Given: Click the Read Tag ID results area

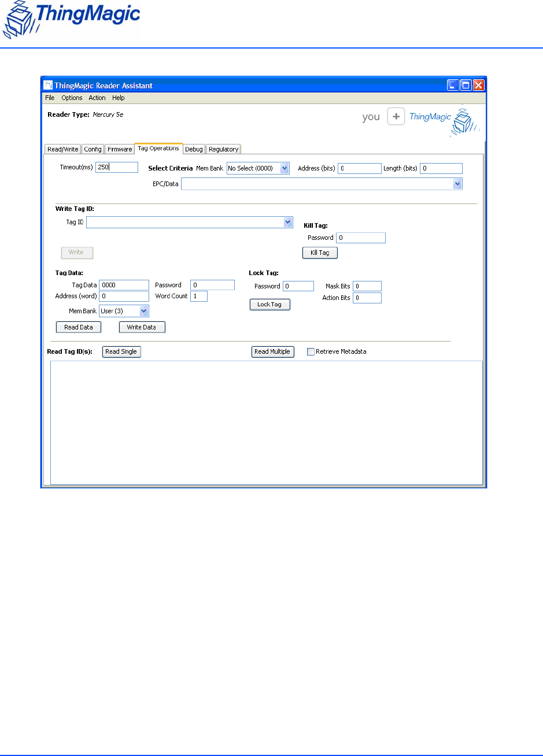Looking at the screenshot, I should 267,423.
